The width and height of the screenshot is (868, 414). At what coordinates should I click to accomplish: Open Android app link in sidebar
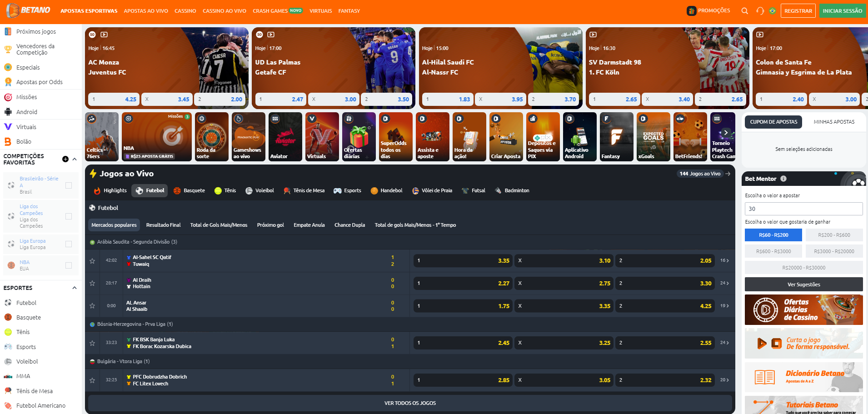(x=27, y=112)
